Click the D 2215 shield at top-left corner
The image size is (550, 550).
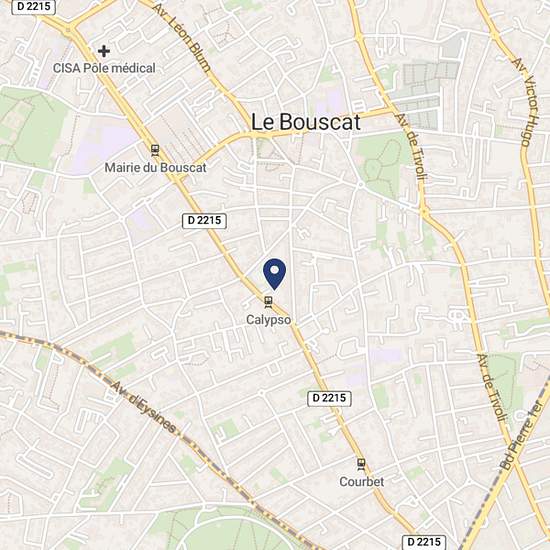click(x=34, y=7)
